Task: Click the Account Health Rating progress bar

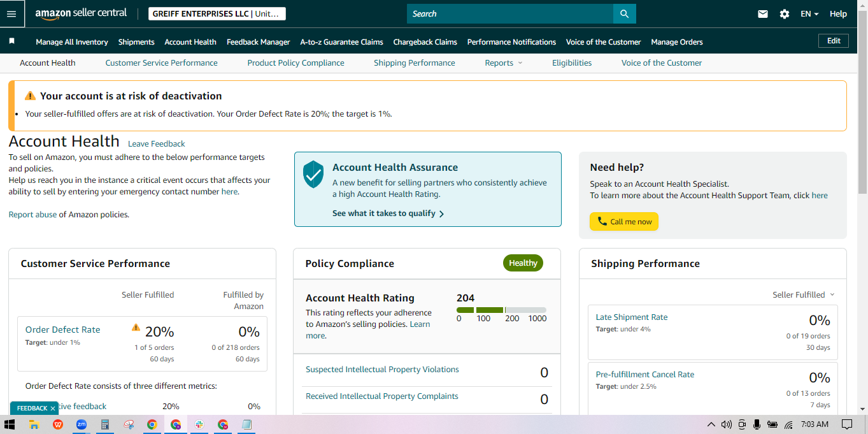Action: pyautogui.click(x=501, y=310)
